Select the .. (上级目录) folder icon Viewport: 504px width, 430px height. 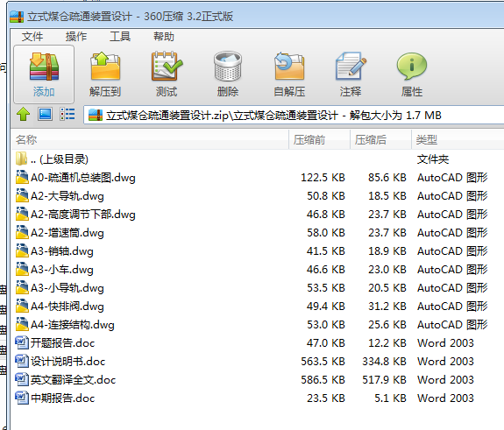coord(21,159)
